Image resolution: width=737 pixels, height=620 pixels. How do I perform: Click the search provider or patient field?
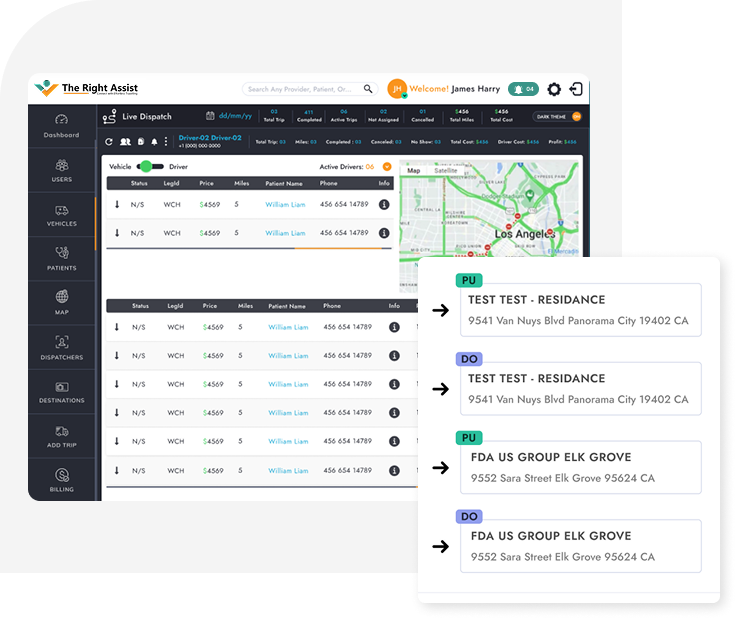303,89
